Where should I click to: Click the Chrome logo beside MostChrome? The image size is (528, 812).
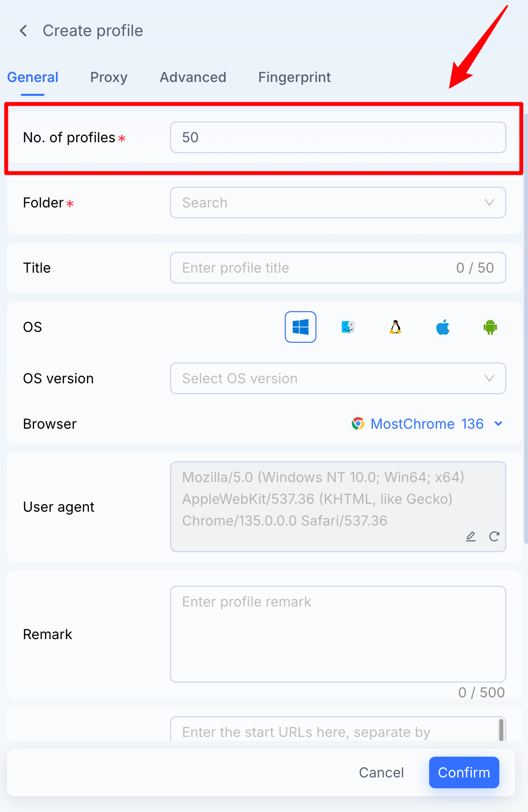pyautogui.click(x=358, y=424)
